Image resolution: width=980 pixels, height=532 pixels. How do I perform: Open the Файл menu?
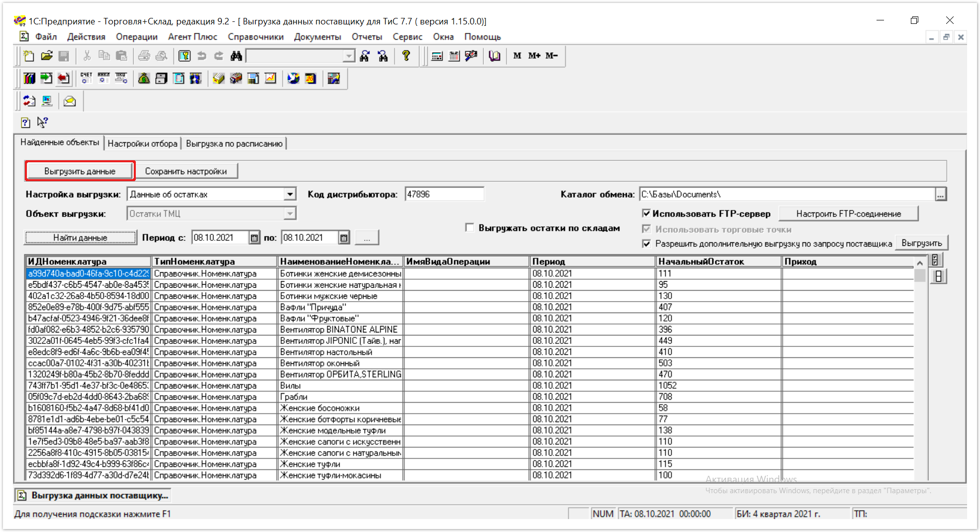point(46,37)
